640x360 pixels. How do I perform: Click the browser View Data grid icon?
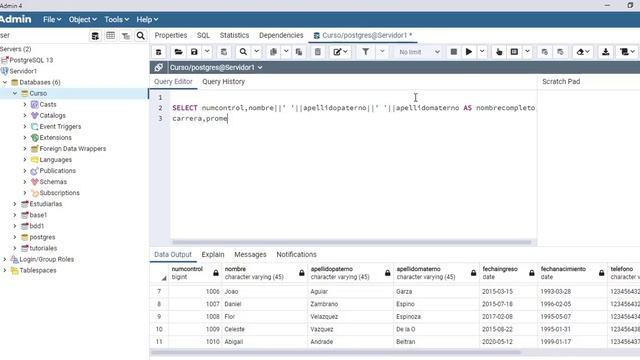[x=110, y=36]
